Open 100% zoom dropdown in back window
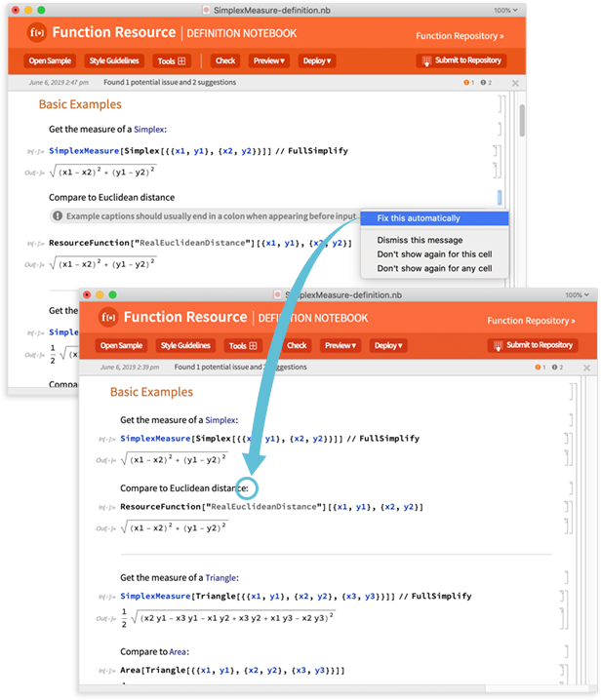The image size is (601, 700). 505,10
